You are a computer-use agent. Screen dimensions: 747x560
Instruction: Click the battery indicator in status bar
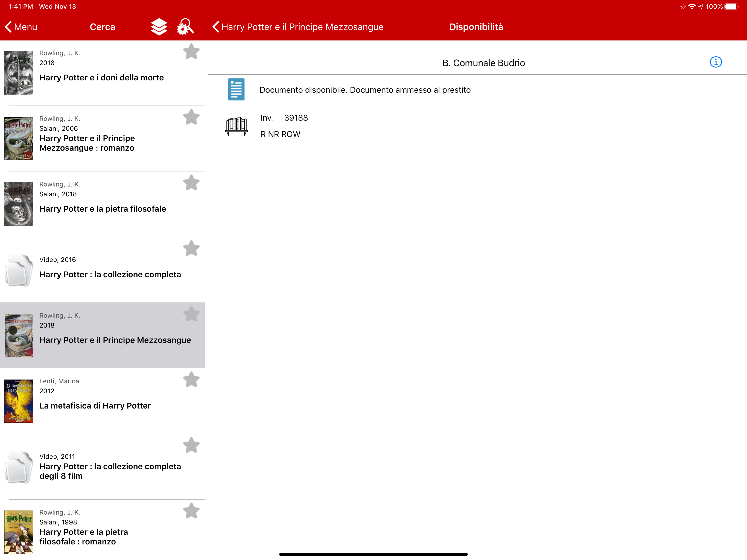point(731,6)
